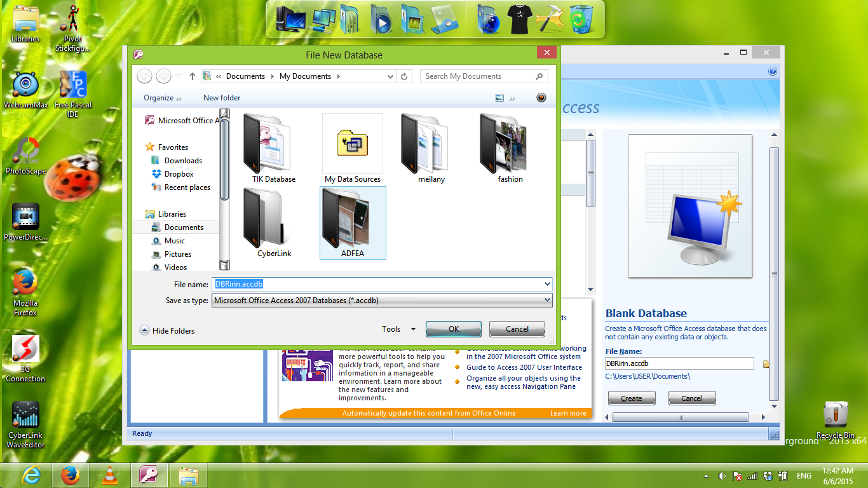Open the dock Recycle Bin icon

click(x=581, y=19)
